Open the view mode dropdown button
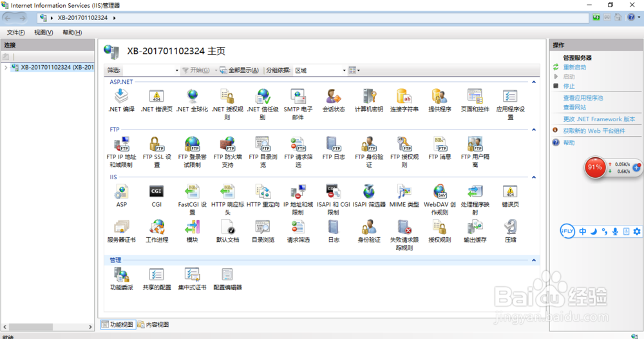The image size is (644, 339). pos(354,70)
